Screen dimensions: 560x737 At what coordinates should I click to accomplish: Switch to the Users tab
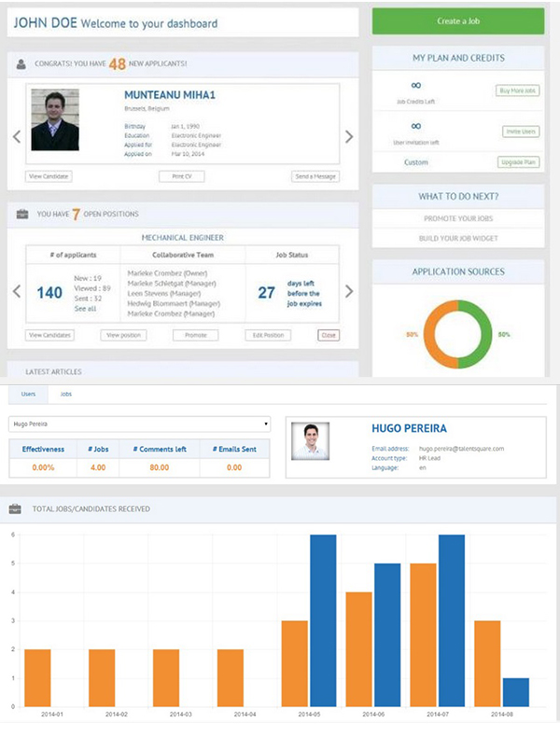tap(28, 395)
